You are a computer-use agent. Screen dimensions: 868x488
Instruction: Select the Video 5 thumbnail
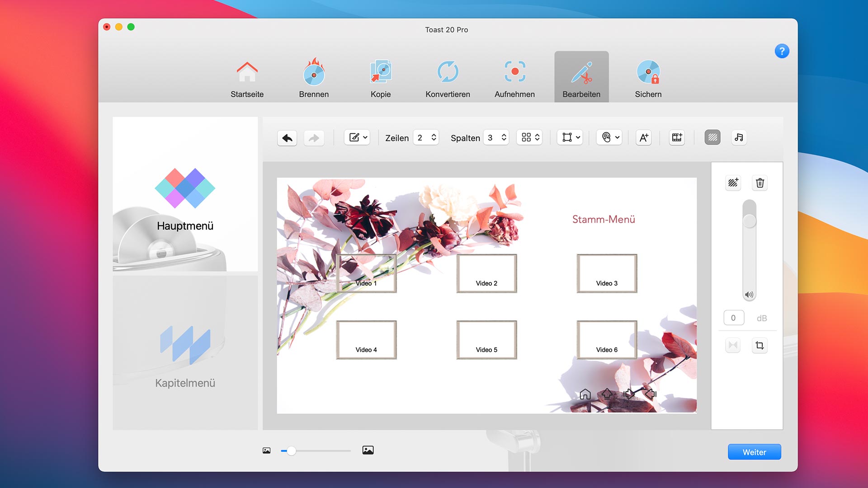coord(486,340)
